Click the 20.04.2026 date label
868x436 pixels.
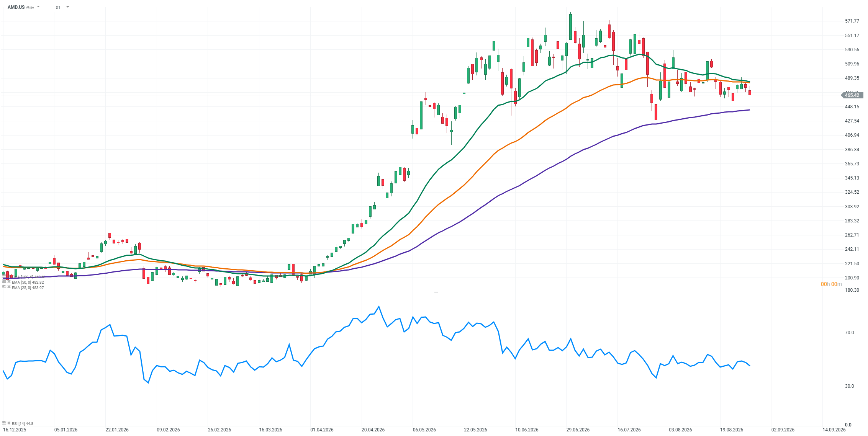point(373,430)
